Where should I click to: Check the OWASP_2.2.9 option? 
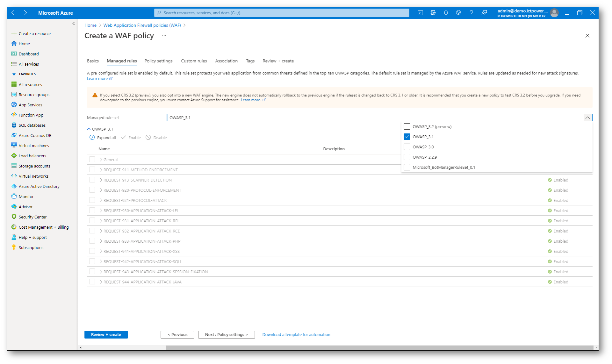coord(407,157)
